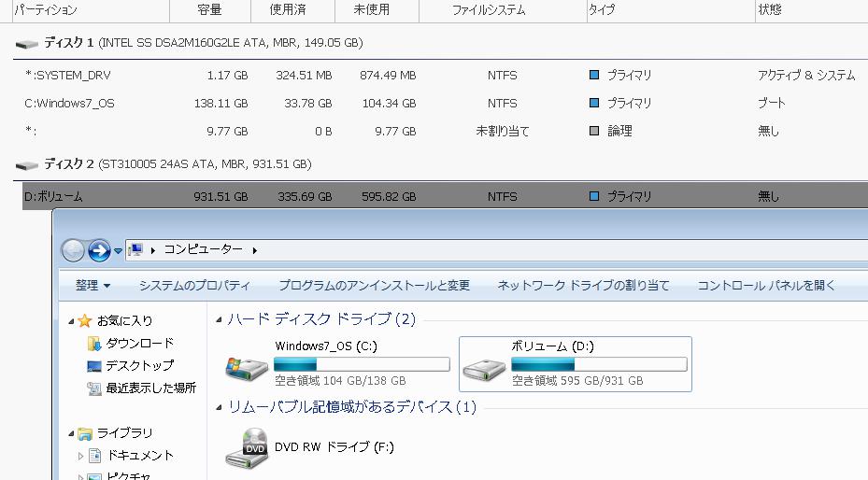This screenshot has width=868, height=480.
Task: Click the blue primary swatch for D:ボリューム
Action: click(x=594, y=196)
